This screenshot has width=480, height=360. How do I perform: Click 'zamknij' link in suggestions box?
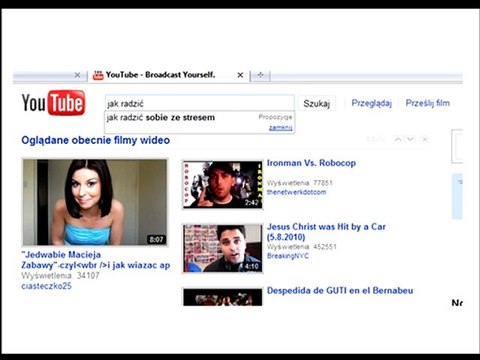(x=281, y=127)
